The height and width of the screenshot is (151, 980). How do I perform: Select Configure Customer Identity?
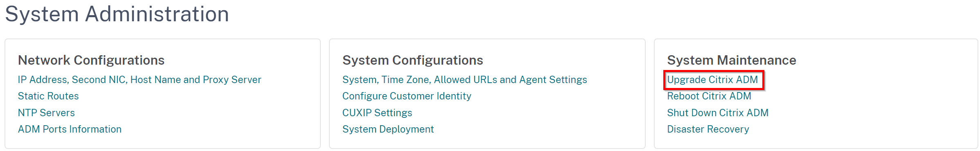tap(407, 96)
